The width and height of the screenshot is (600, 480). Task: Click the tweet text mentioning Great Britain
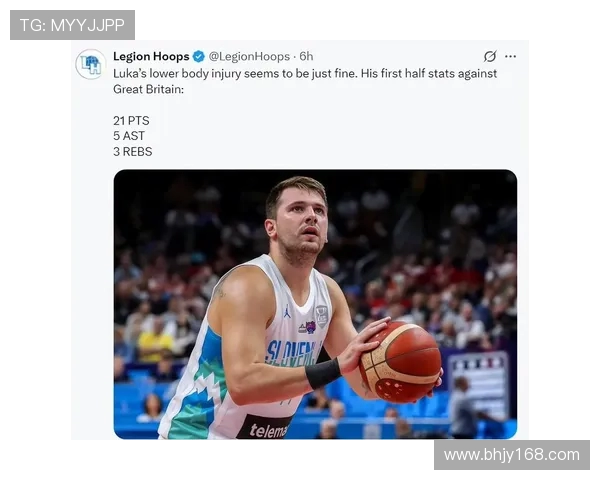[x=305, y=81]
